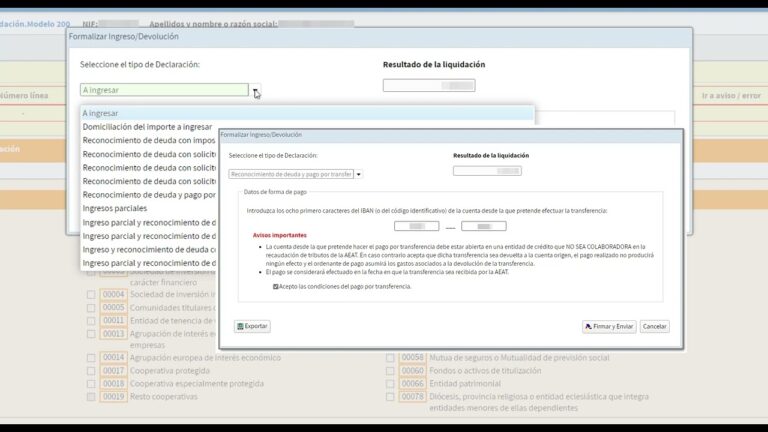Check 00018 Cooperativa especialmente protegida checkbox
This screenshot has height=432, width=768.
point(91,384)
